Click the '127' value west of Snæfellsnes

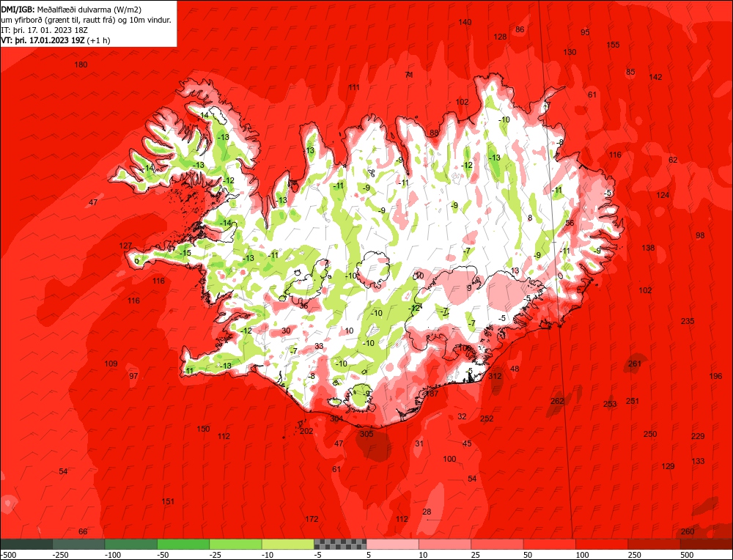(x=125, y=246)
